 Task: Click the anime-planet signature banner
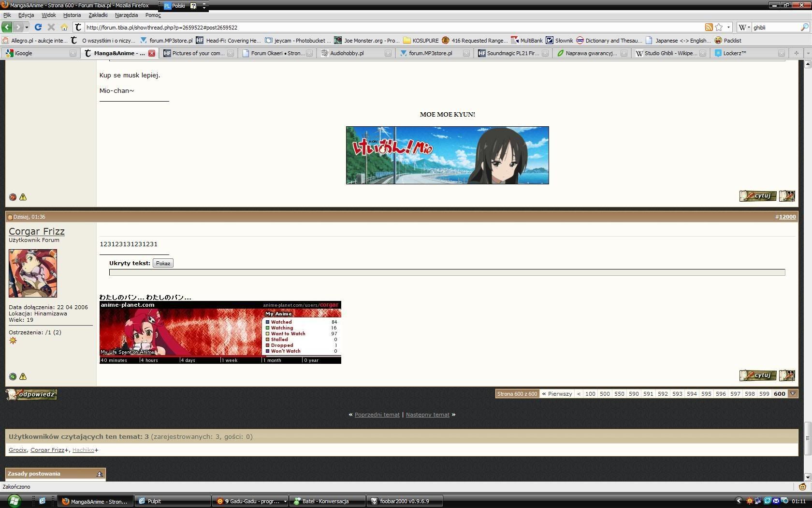pyautogui.click(x=220, y=332)
